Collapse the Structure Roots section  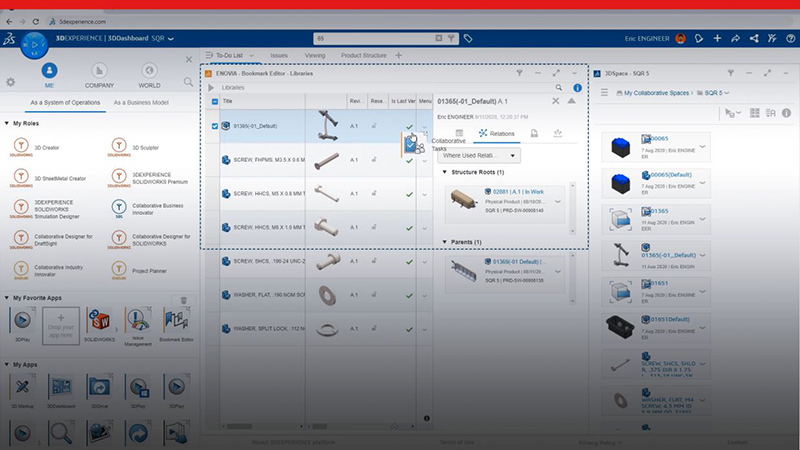point(444,172)
